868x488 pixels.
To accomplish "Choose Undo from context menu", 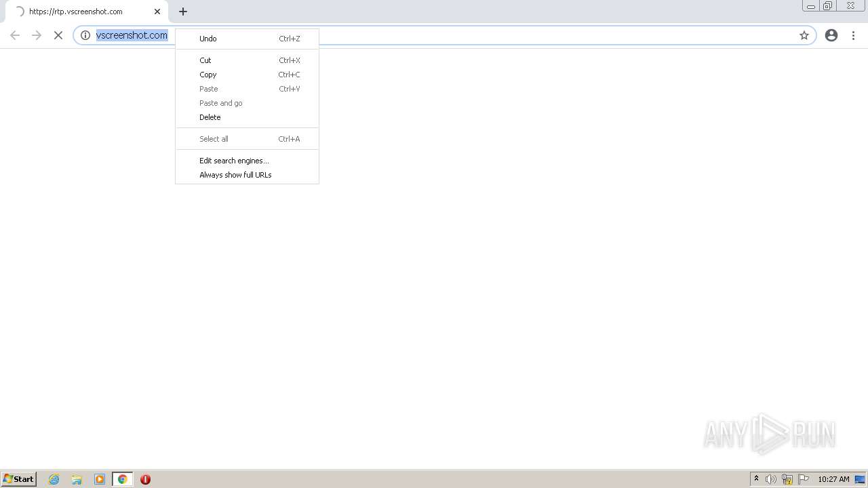I will click(x=247, y=39).
